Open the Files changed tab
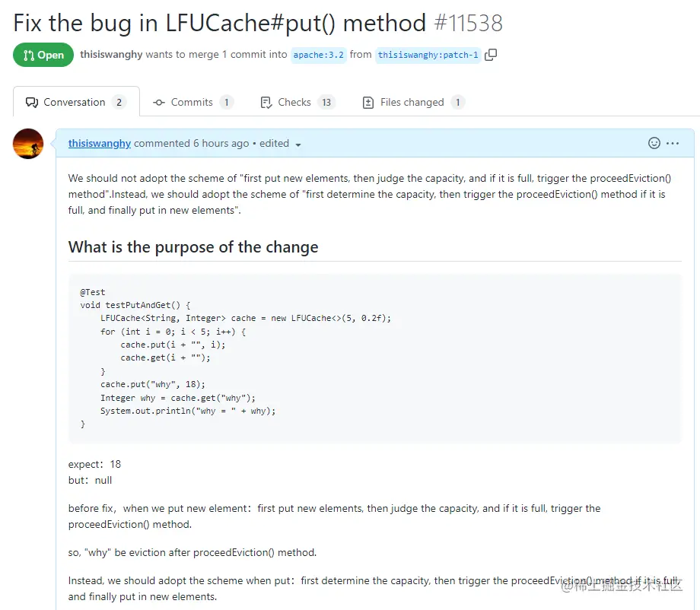700x610 pixels. pyautogui.click(x=413, y=102)
